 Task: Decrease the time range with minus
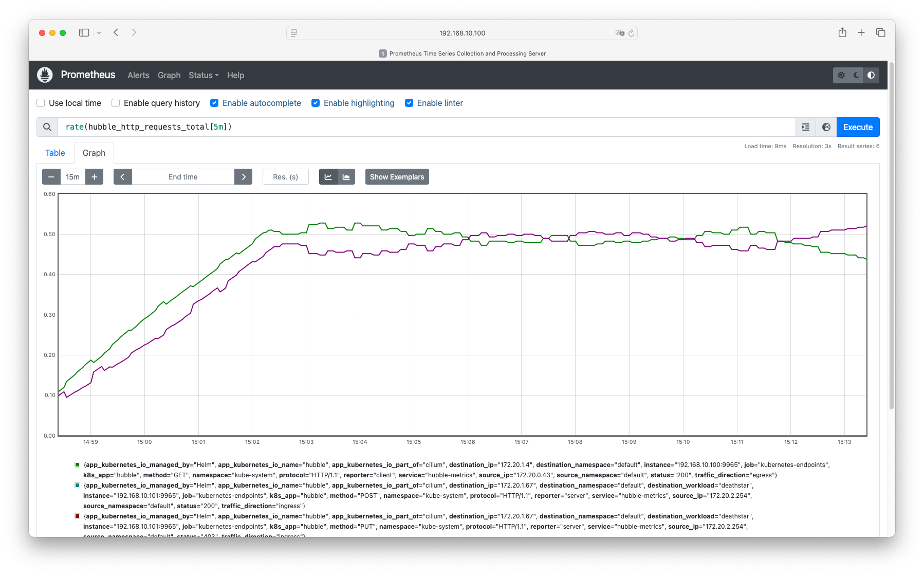pyautogui.click(x=51, y=177)
